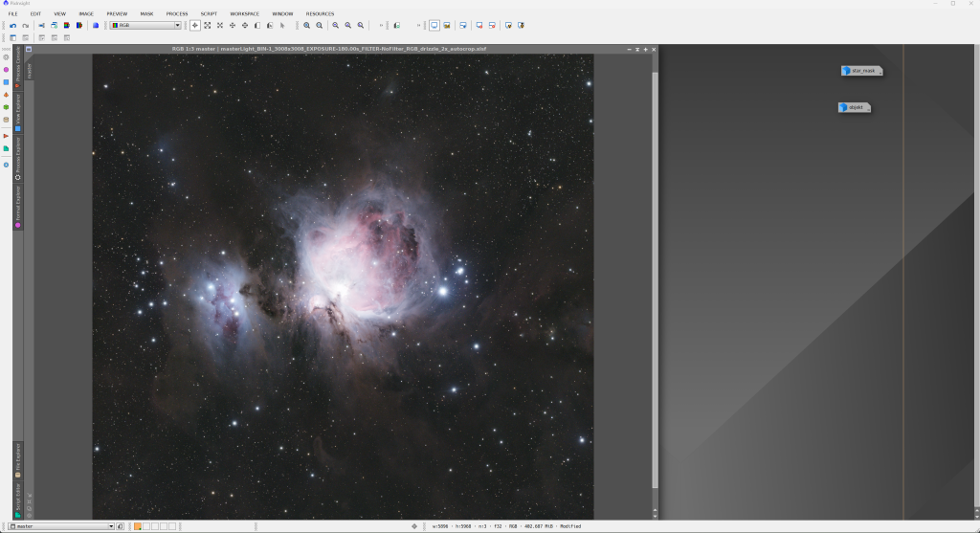Viewport: 980px width, 533px height.
Task: Click the Redo arrow in the toolbar
Action: (x=25, y=25)
